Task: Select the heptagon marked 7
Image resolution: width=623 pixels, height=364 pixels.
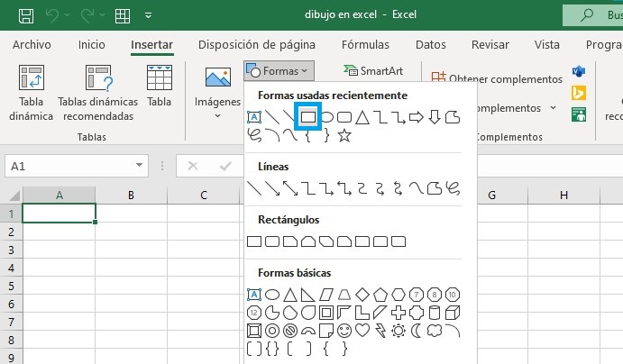Action: click(416, 295)
